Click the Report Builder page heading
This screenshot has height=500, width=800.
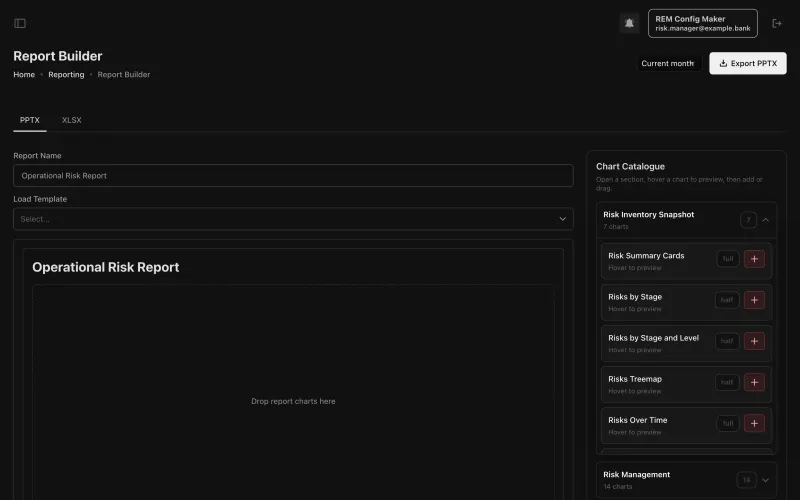[58, 56]
